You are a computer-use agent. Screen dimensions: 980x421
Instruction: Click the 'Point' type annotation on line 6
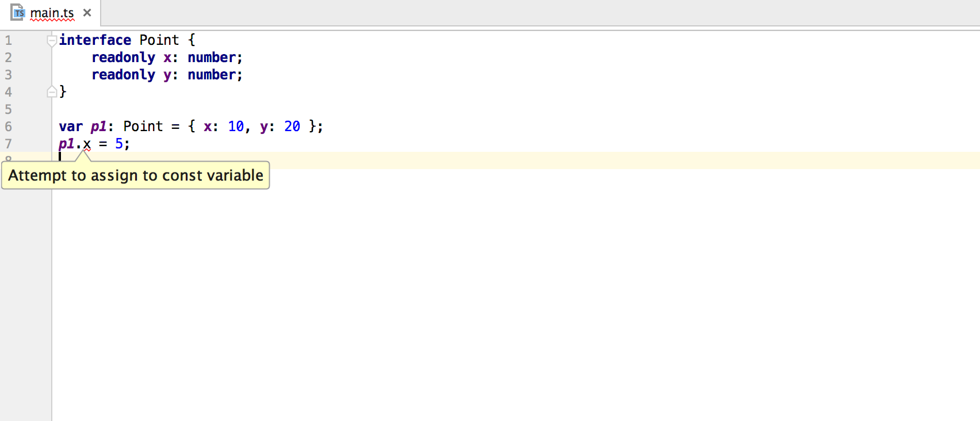click(143, 127)
